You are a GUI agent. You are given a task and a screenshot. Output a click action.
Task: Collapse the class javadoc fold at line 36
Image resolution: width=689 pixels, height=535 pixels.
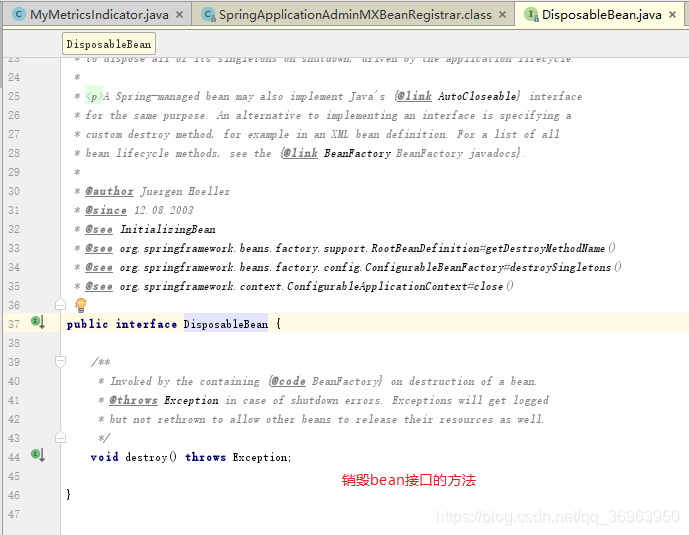pos(60,304)
